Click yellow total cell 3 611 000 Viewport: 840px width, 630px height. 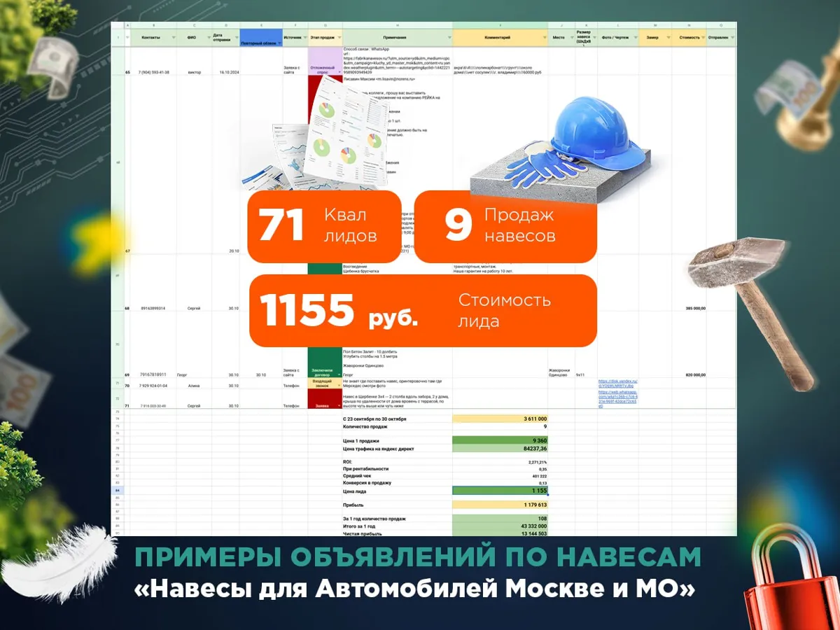tap(500, 418)
